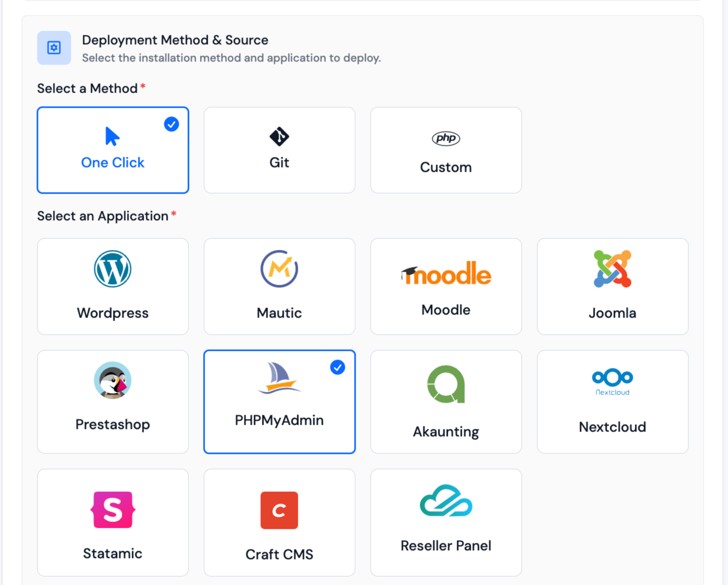Select the Akaunting application card
Image resolution: width=728 pixels, height=585 pixels.
pyautogui.click(x=446, y=402)
